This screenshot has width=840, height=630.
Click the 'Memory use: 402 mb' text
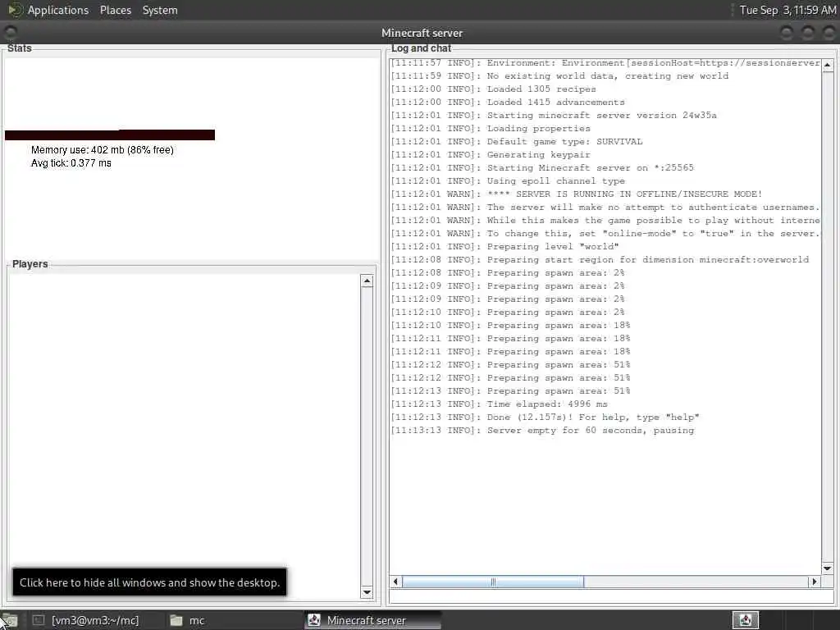point(103,150)
